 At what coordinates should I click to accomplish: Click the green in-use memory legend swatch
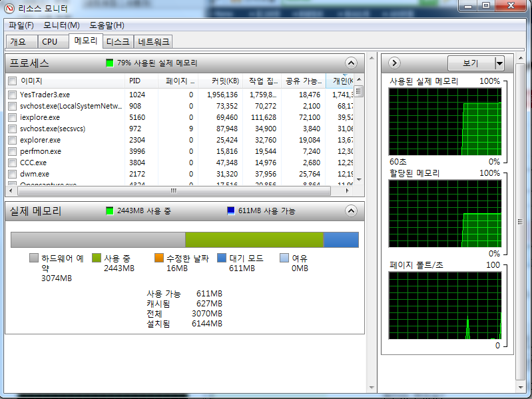[x=97, y=258]
